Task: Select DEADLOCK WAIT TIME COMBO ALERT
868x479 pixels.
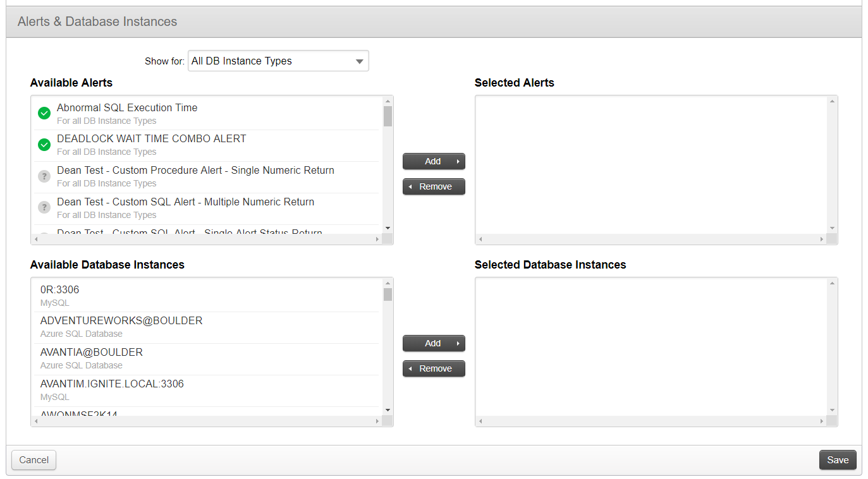Action: tap(207, 145)
